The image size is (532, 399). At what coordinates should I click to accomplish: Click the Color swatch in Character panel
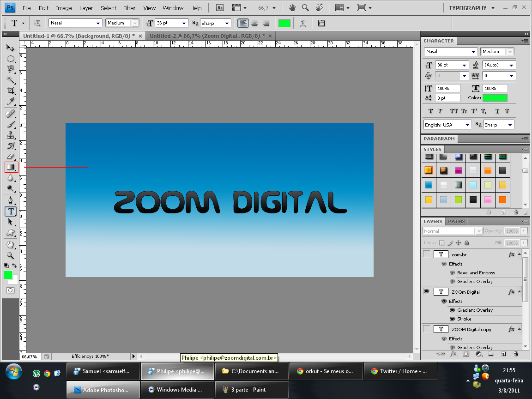(495, 98)
